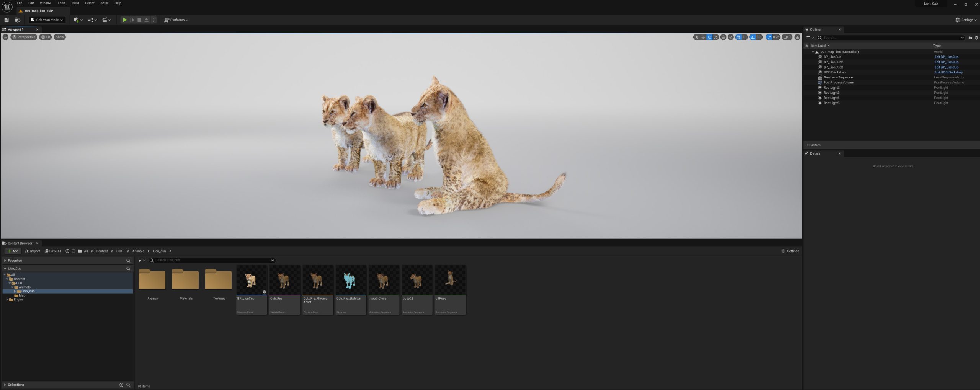This screenshot has height=390, width=980.
Task: Open the cinematics clapperboard menu
Action: [x=106, y=20]
